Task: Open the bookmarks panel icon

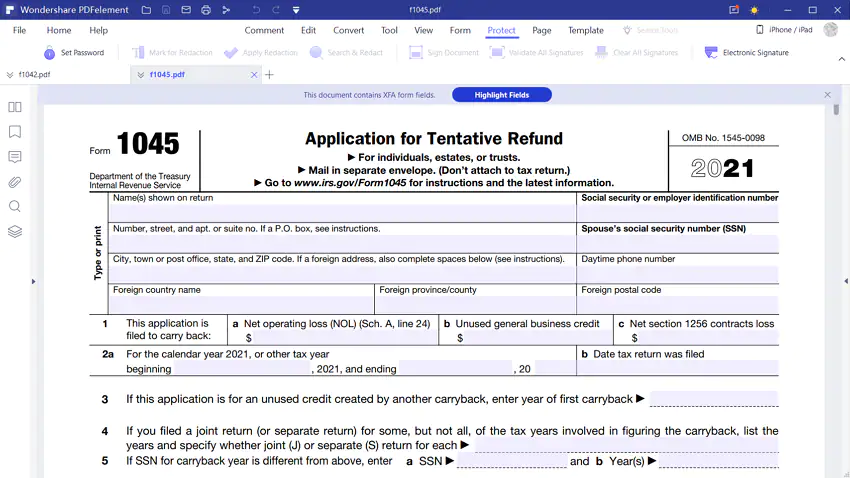Action: (15, 132)
